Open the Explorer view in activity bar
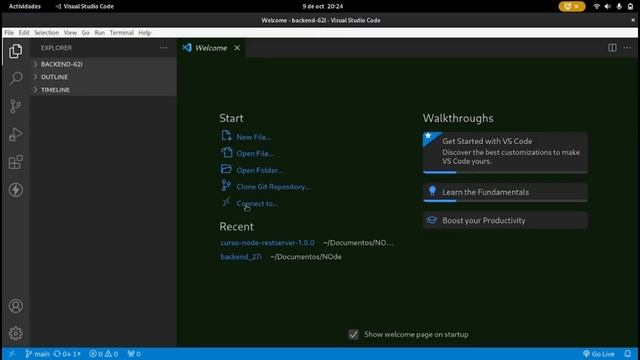 [x=16, y=51]
